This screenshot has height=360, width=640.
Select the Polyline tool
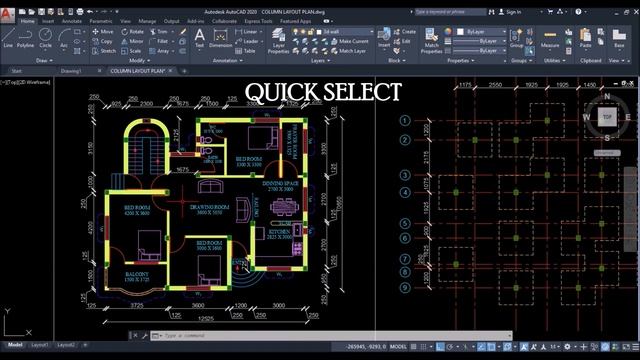[x=25, y=38]
